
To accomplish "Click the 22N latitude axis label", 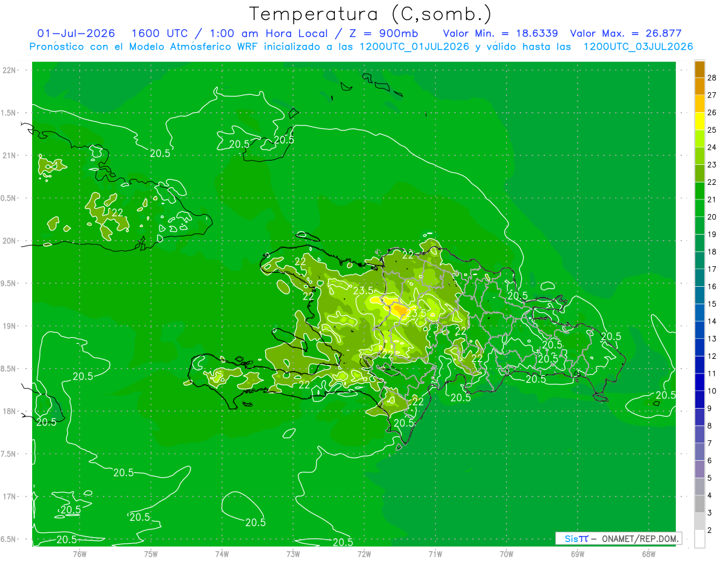I will tap(10, 70).
